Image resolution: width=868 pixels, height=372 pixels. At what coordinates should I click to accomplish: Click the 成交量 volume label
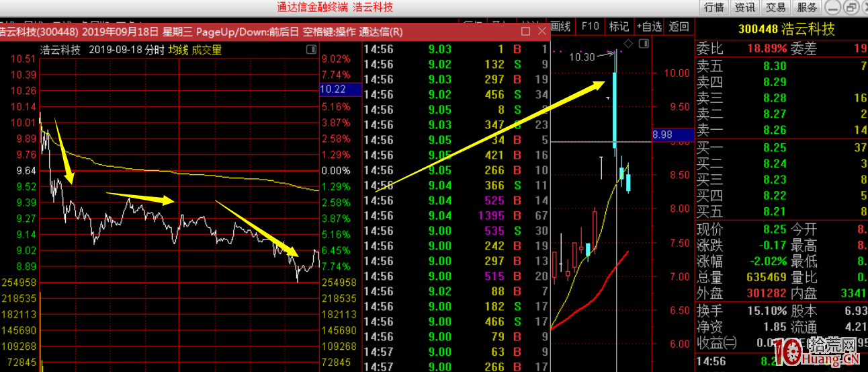point(206,50)
